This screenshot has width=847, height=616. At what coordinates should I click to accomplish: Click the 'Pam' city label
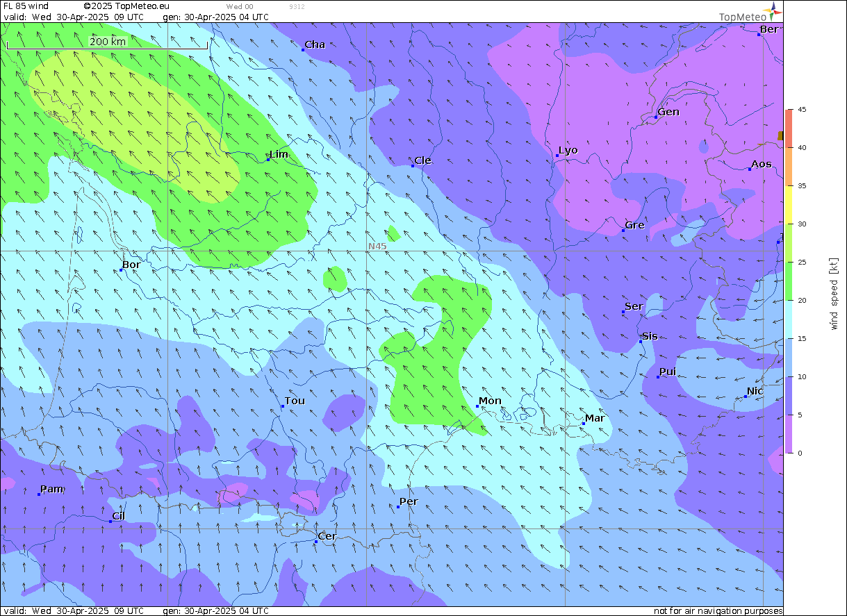point(52,489)
